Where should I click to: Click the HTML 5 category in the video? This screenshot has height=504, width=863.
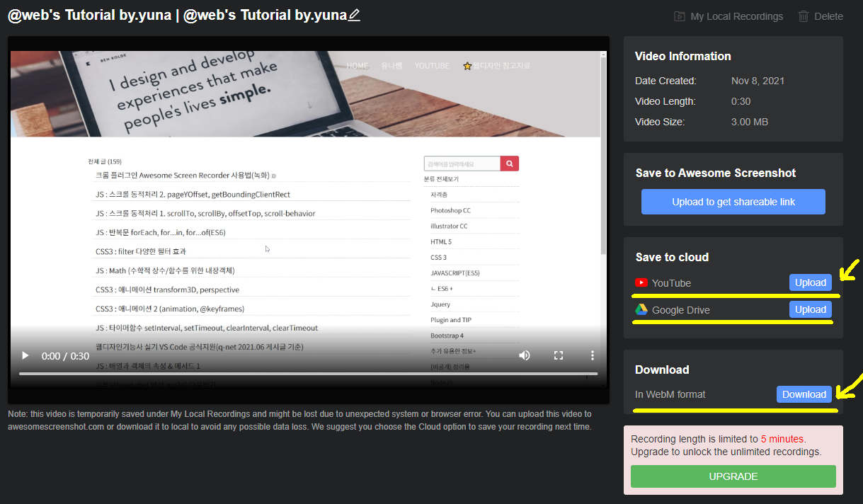pos(441,241)
